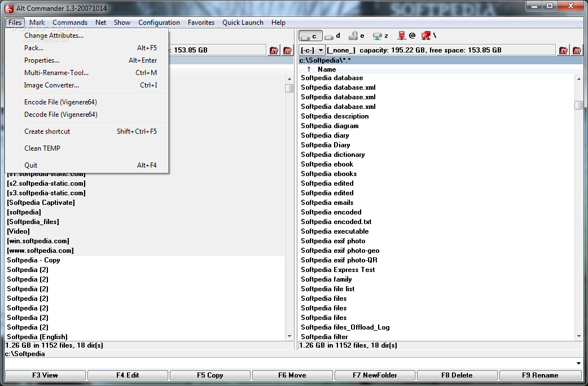
Task: Go to root folder in right panel
Action: coord(563,50)
